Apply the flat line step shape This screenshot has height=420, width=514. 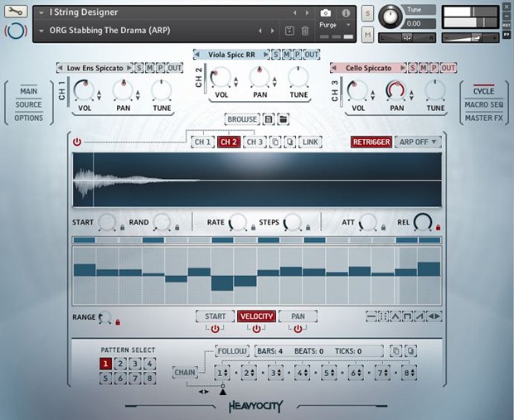pos(371,316)
